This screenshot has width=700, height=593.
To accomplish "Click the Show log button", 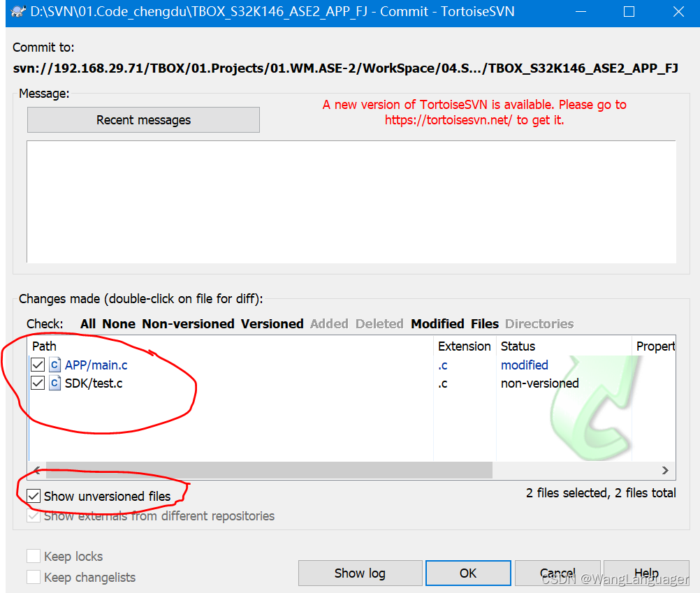I will (x=360, y=573).
